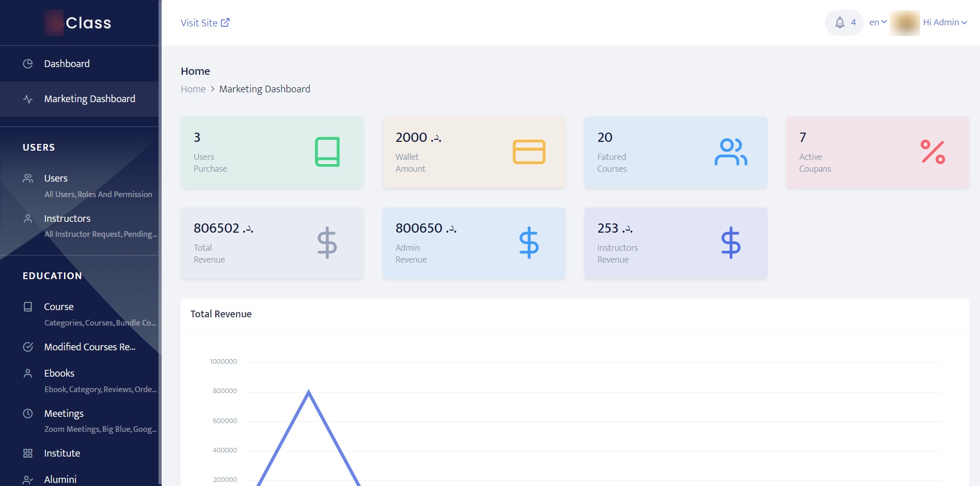
Task: Select Ebooks in the Education section
Action: tap(59, 373)
